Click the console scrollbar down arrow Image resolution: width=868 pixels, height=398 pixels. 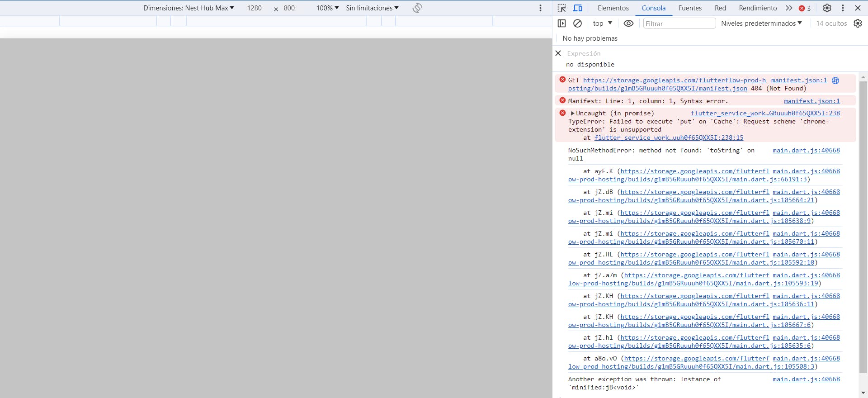(x=863, y=393)
